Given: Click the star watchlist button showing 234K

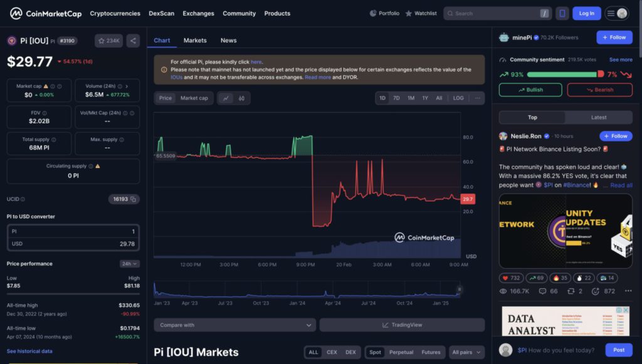Looking at the screenshot, I should (108, 41).
